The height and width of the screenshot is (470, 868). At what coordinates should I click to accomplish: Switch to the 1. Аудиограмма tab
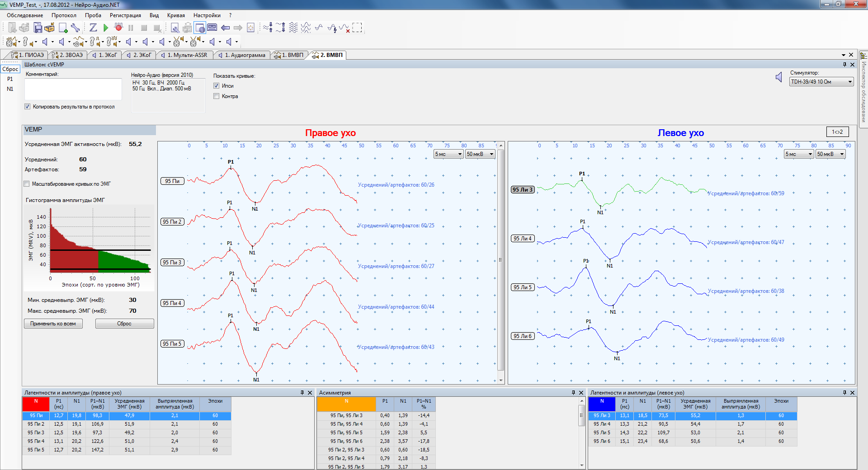242,55
